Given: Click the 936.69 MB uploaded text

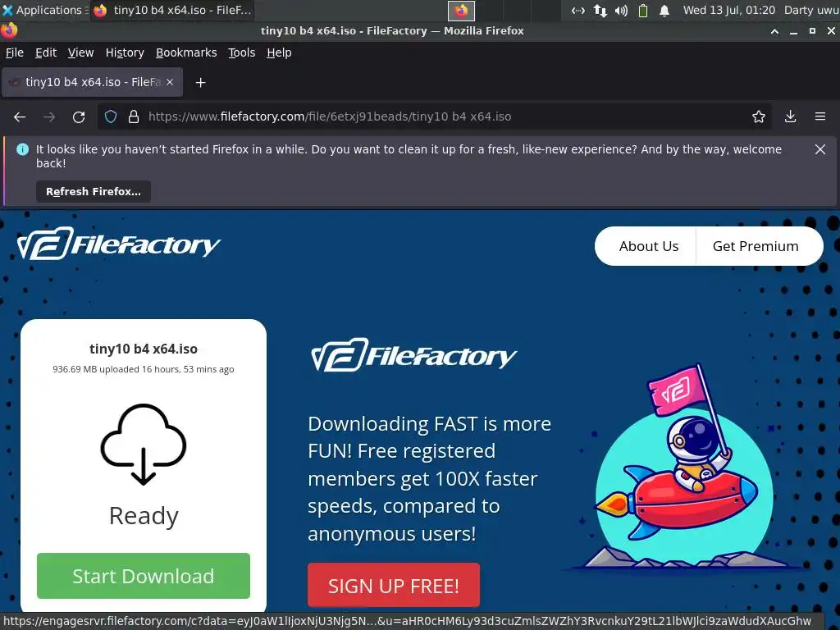Looking at the screenshot, I should [x=144, y=369].
